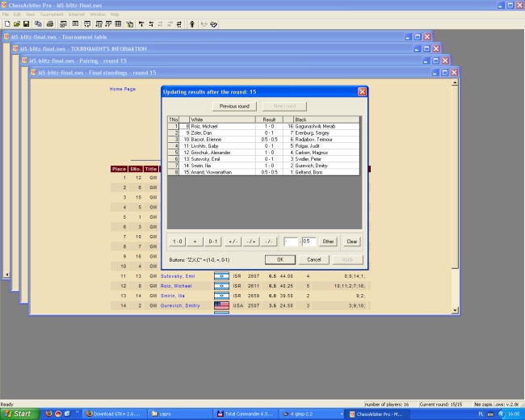Open Roiz, Michael link in standings
The width and height of the screenshot is (525, 420).
[x=176, y=286]
